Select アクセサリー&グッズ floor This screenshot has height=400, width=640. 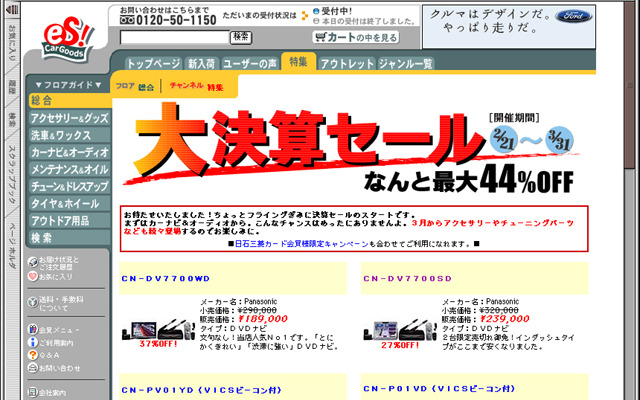click(69, 118)
